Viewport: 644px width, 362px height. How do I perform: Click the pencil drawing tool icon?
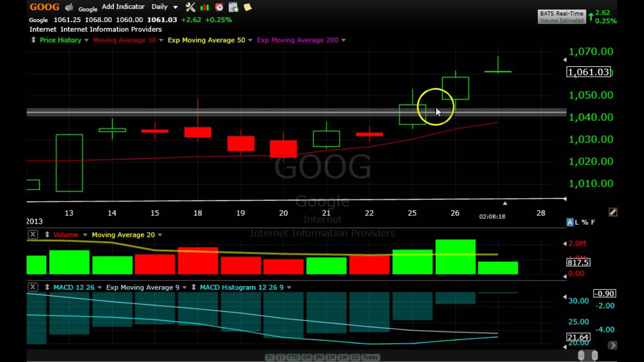[x=612, y=212]
